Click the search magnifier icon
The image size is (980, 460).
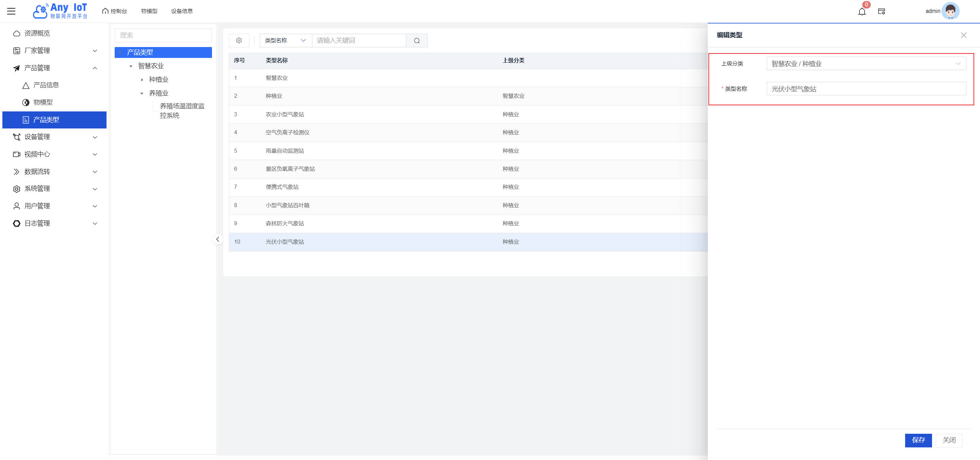point(416,40)
